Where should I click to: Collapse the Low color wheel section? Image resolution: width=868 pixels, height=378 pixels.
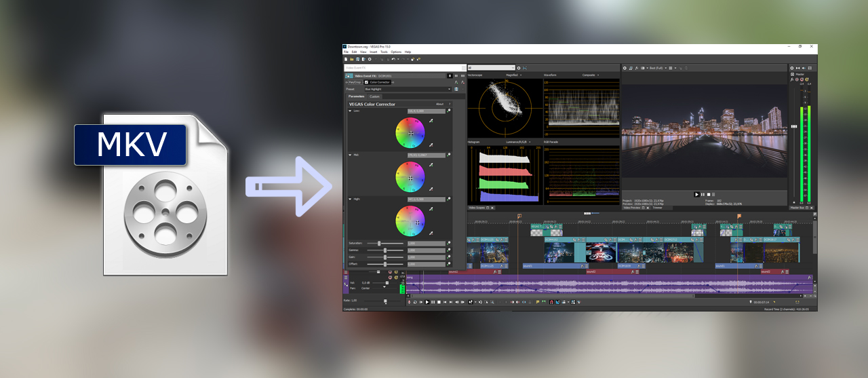(350, 111)
